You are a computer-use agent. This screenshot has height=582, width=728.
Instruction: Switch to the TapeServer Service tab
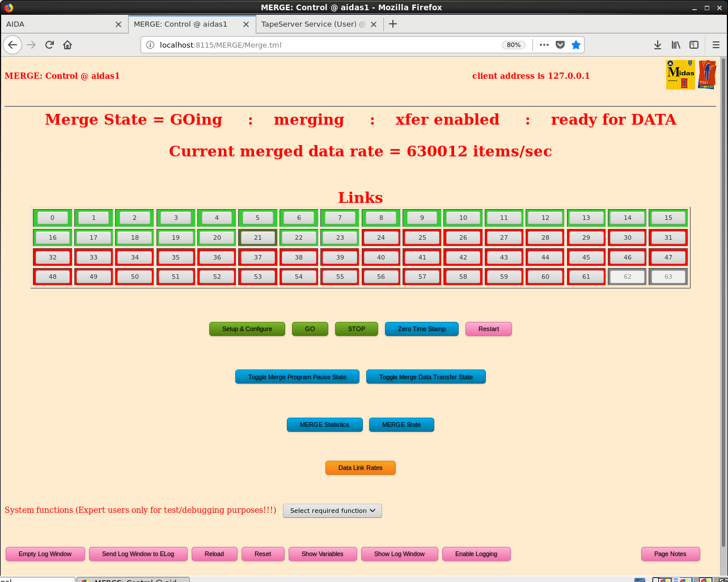click(x=314, y=24)
